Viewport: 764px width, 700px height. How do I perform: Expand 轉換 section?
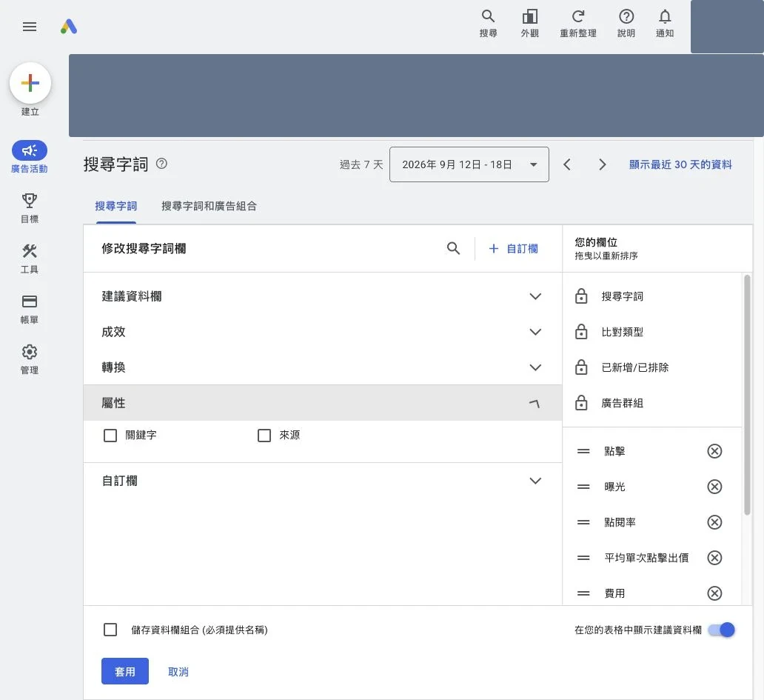click(322, 367)
